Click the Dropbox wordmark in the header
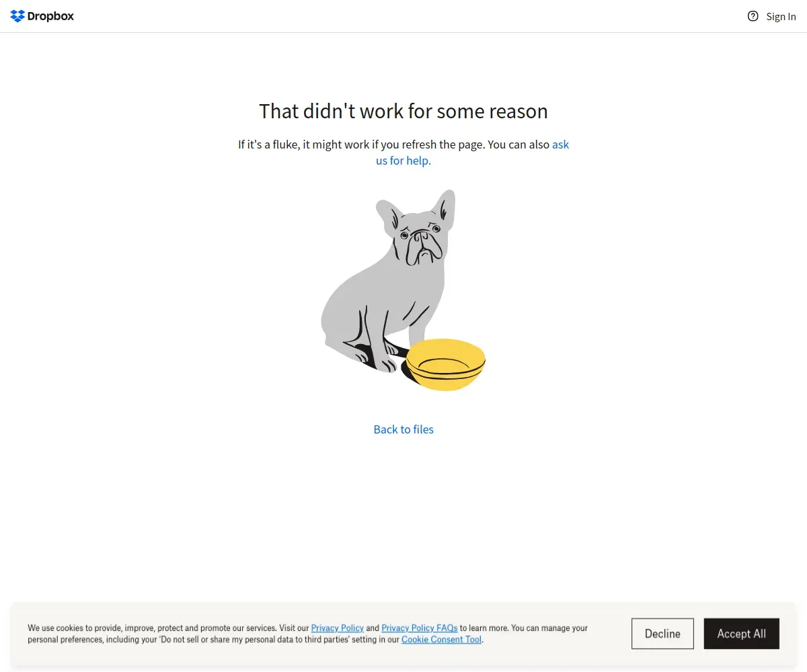Screen dimensions: 807x672 50,16
